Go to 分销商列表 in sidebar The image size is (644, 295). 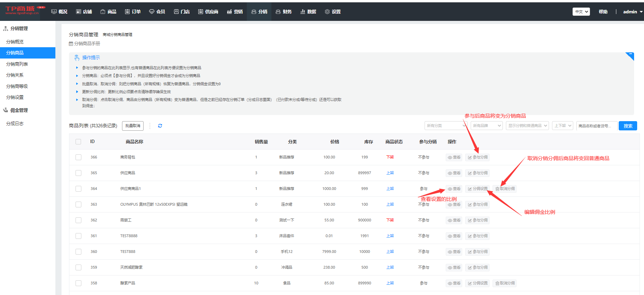pos(17,64)
